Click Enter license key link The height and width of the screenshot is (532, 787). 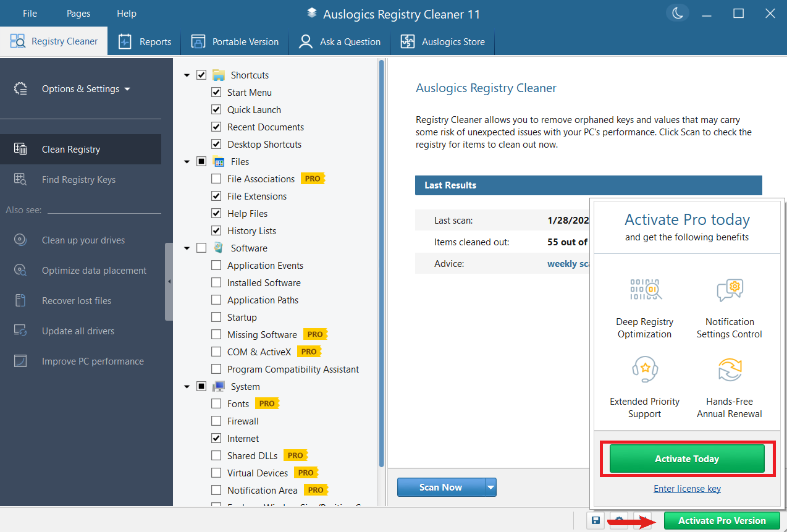point(687,489)
